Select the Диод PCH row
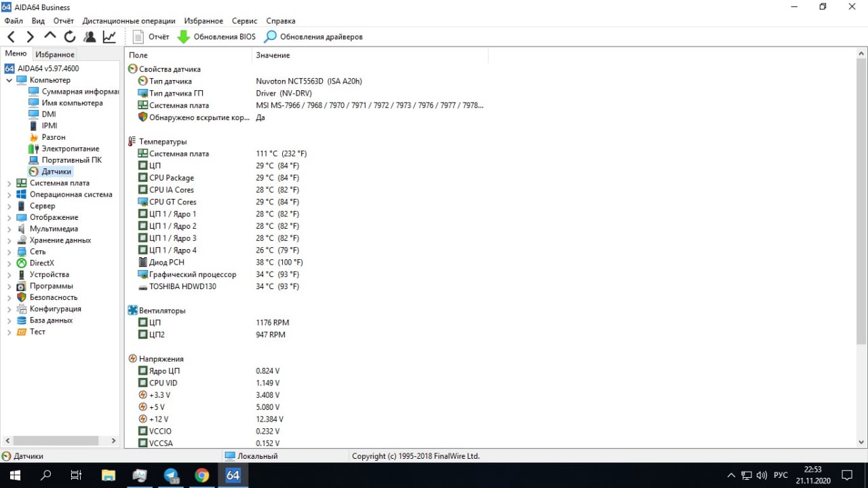This screenshot has width=868, height=488. point(220,263)
